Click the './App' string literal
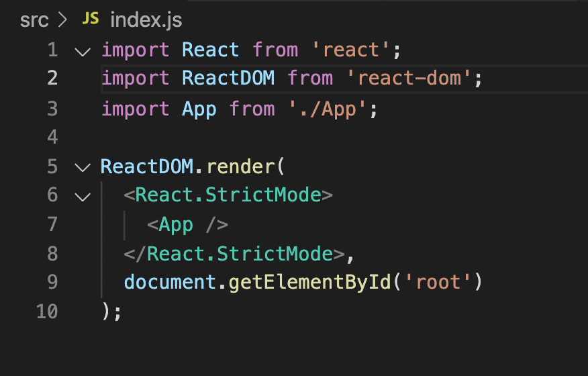This screenshot has width=588, height=376. pyautogui.click(x=328, y=109)
